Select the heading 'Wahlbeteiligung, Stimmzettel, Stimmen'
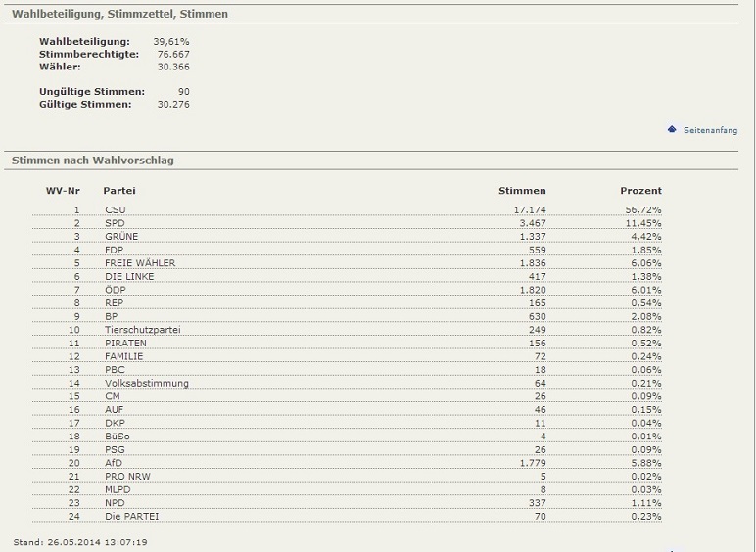This screenshot has height=552, width=756. tap(119, 14)
